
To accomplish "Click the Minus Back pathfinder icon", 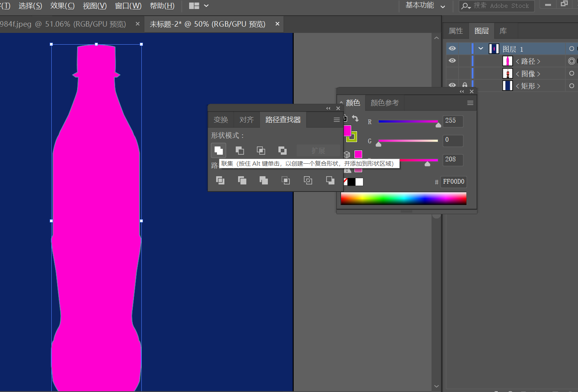I will pyautogui.click(x=330, y=180).
